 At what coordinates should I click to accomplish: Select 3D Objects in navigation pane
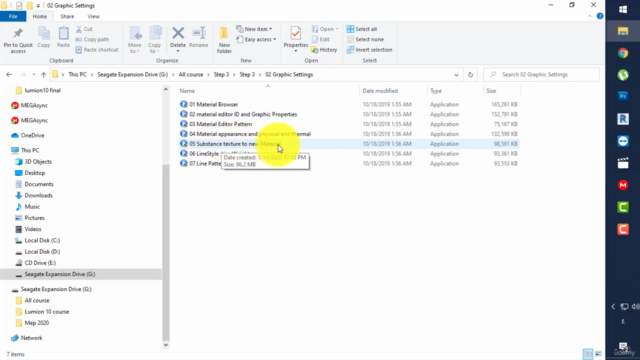pyautogui.click(x=38, y=162)
